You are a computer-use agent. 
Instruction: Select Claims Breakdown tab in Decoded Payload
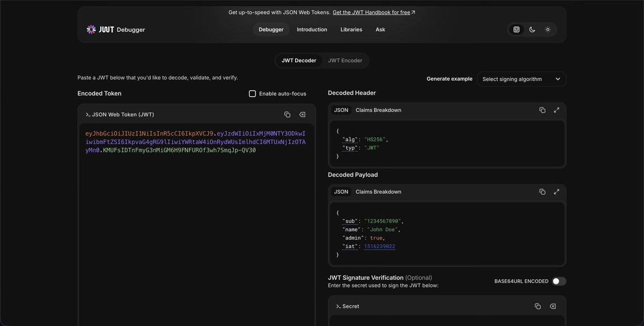tap(378, 192)
